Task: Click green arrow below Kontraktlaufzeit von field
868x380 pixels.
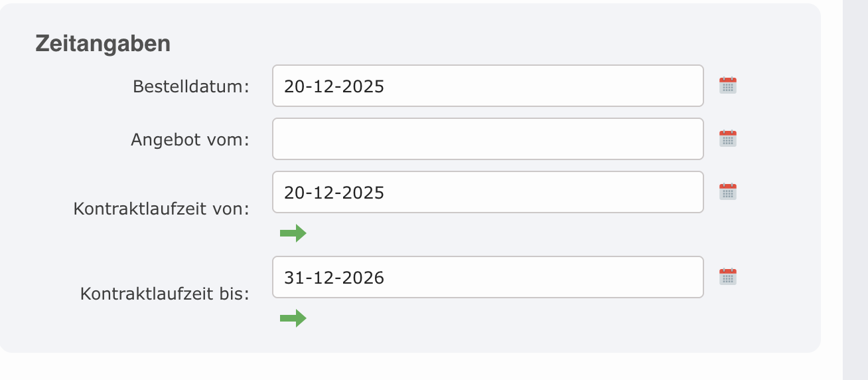Action: [293, 233]
